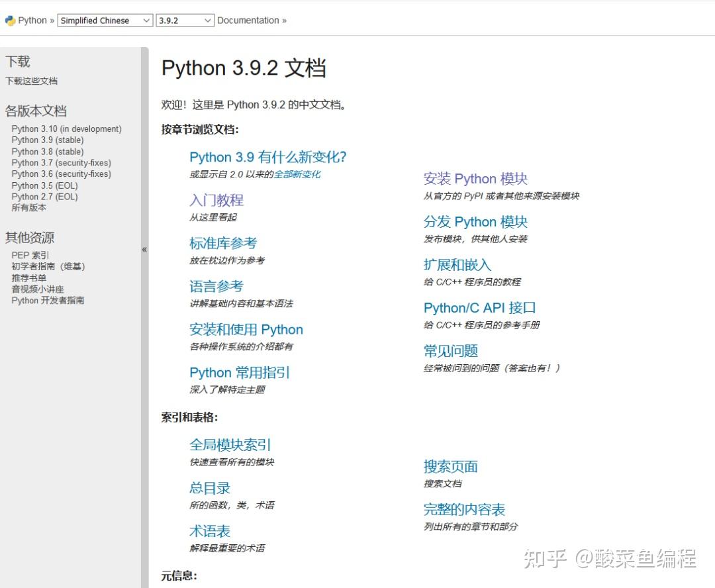This screenshot has width=715, height=588.
Task: Click the 讲解基础内容和基本语法 description text
Action: coord(241,303)
